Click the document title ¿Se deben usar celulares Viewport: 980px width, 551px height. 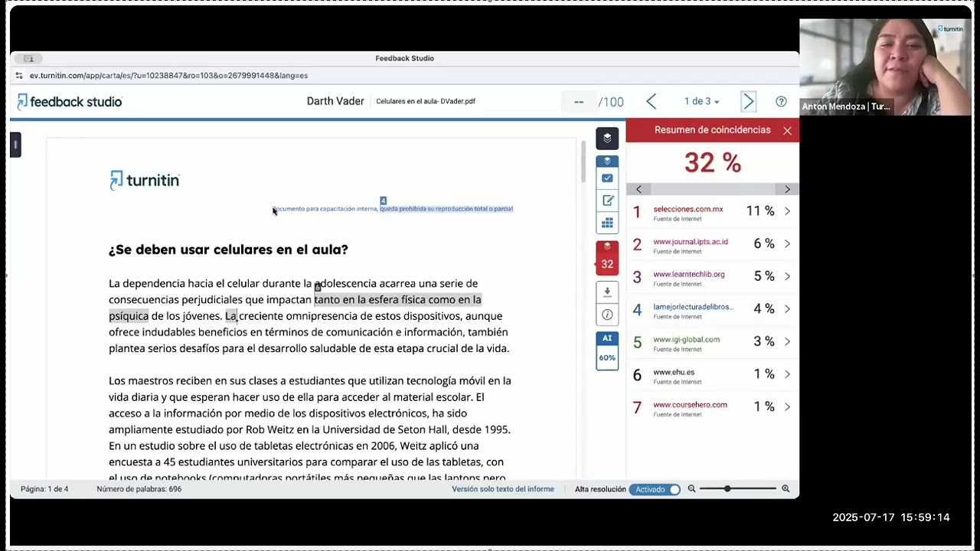click(x=228, y=249)
